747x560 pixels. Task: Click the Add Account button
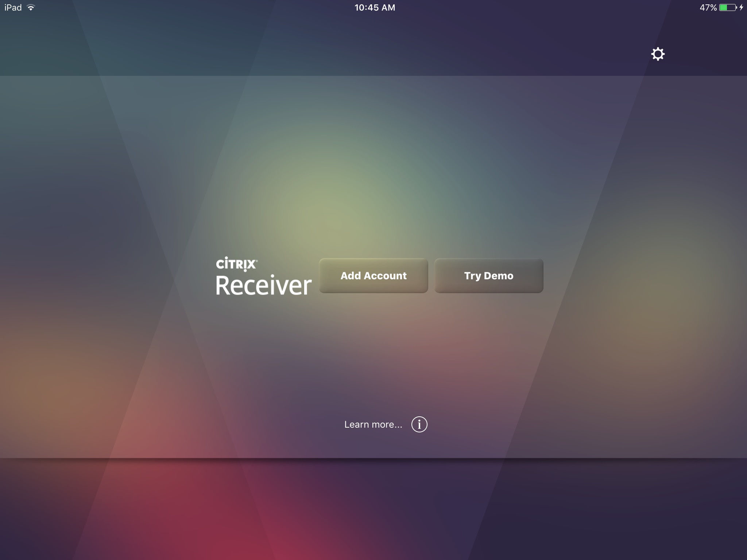click(373, 276)
